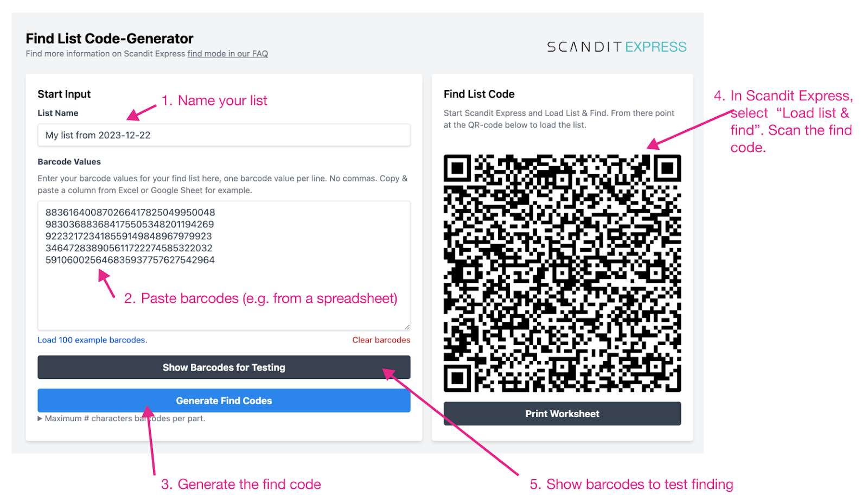Click the Scandit Express logo

coord(616,47)
